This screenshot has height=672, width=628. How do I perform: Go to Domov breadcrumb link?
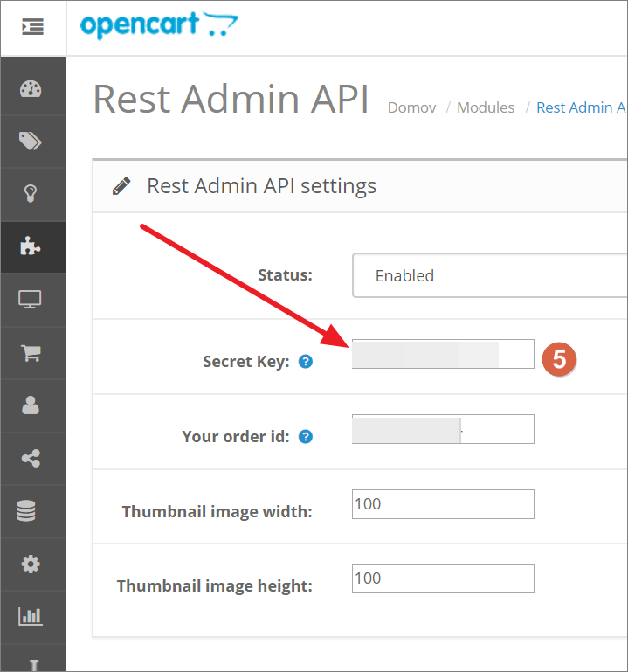411,107
